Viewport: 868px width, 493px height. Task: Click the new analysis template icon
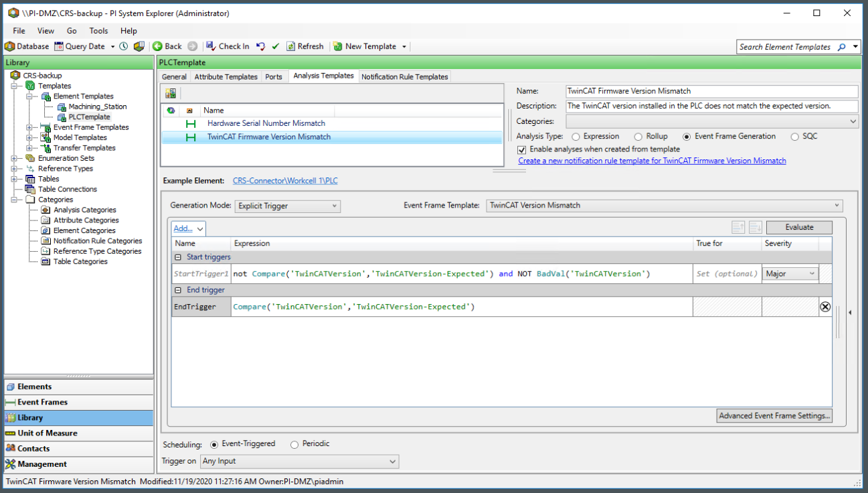point(171,93)
